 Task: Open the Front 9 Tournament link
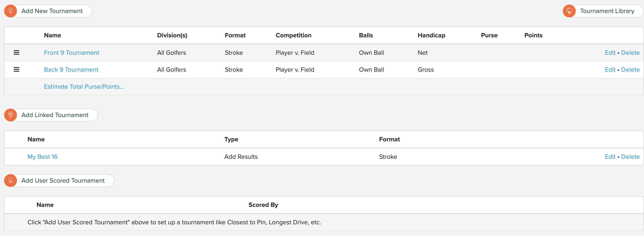click(x=72, y=53)
